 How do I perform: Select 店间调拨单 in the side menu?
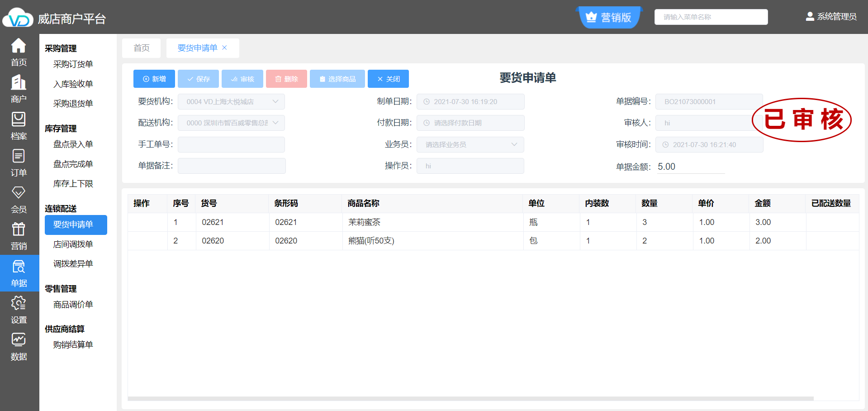coord(73,244)
